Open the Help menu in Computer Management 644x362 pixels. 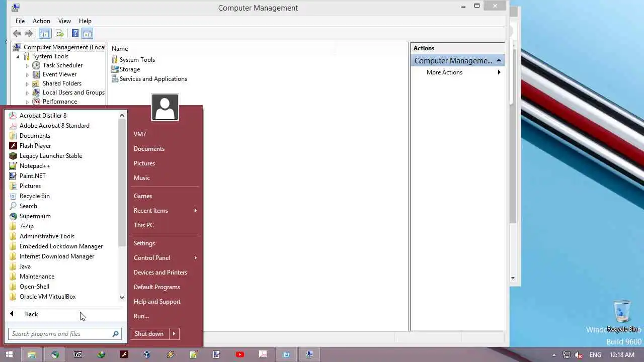coord(85,21)
